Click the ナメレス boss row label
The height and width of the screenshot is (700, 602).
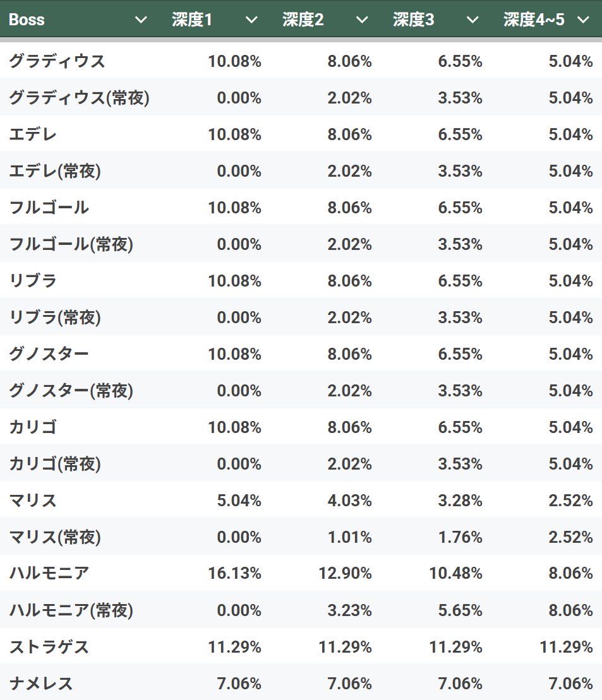click(41, 684)
